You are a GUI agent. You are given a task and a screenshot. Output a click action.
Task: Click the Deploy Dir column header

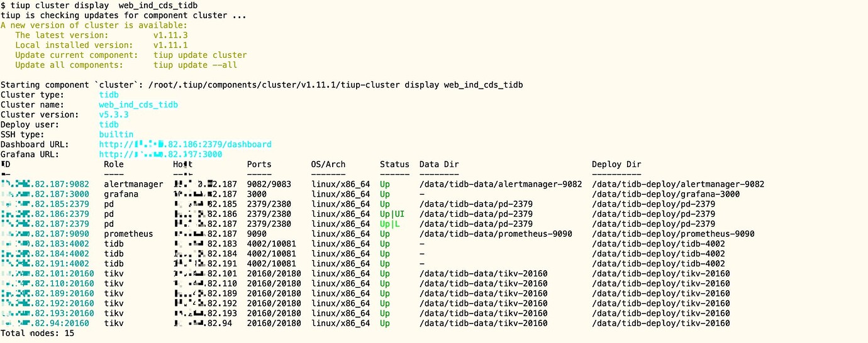click(616, 165)
